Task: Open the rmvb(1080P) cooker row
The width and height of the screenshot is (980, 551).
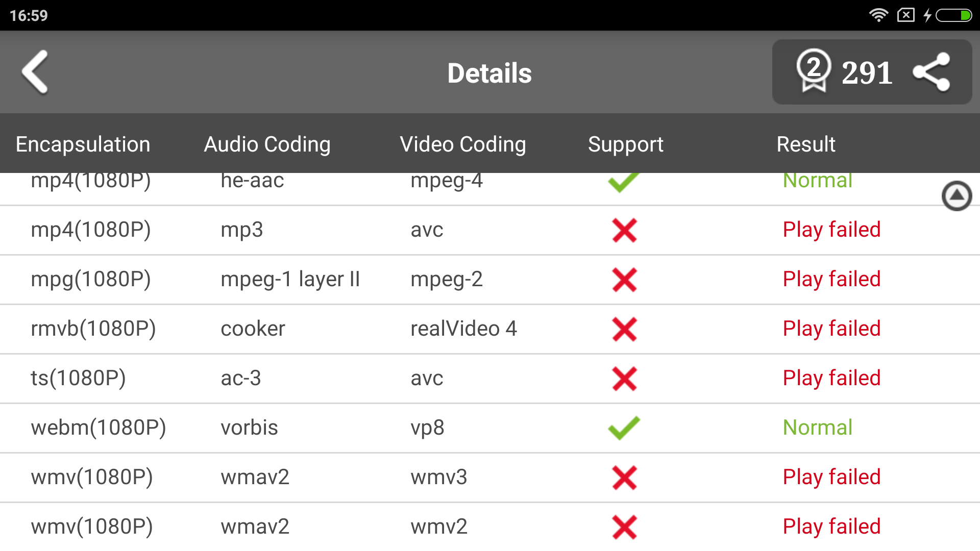Action: (x=93, y=329)
